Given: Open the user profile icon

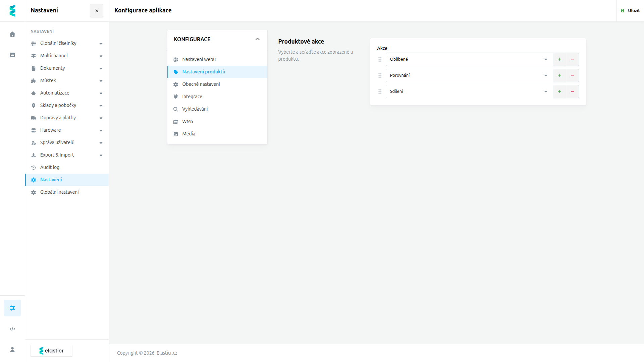Looking at the screenshot, I should 12,350.
